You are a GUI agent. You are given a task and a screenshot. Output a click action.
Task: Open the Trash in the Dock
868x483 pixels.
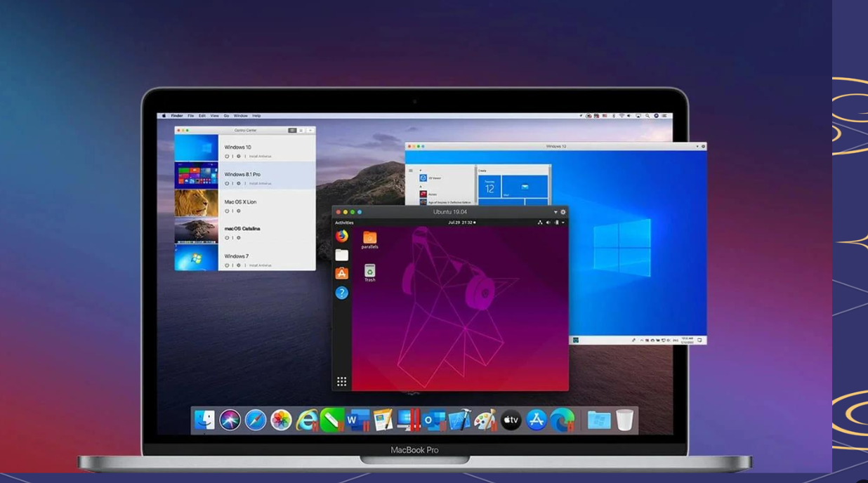click(x=624, y=420)
